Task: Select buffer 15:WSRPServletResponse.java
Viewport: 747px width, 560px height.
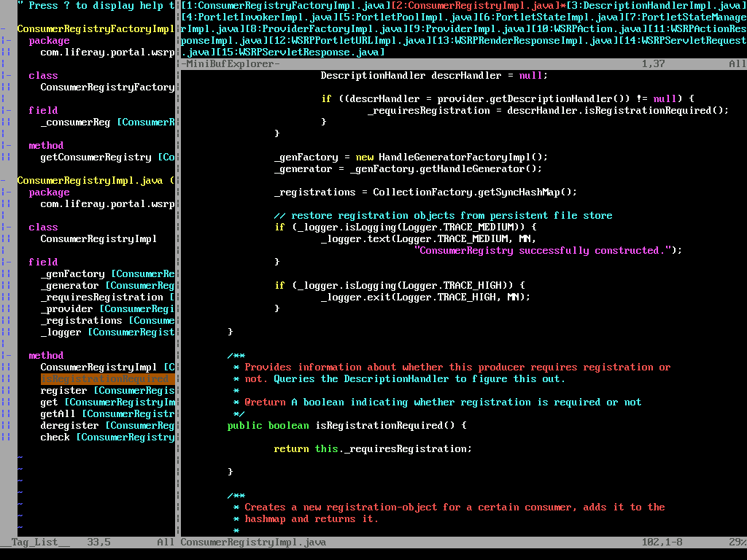Action: (300, 52)
